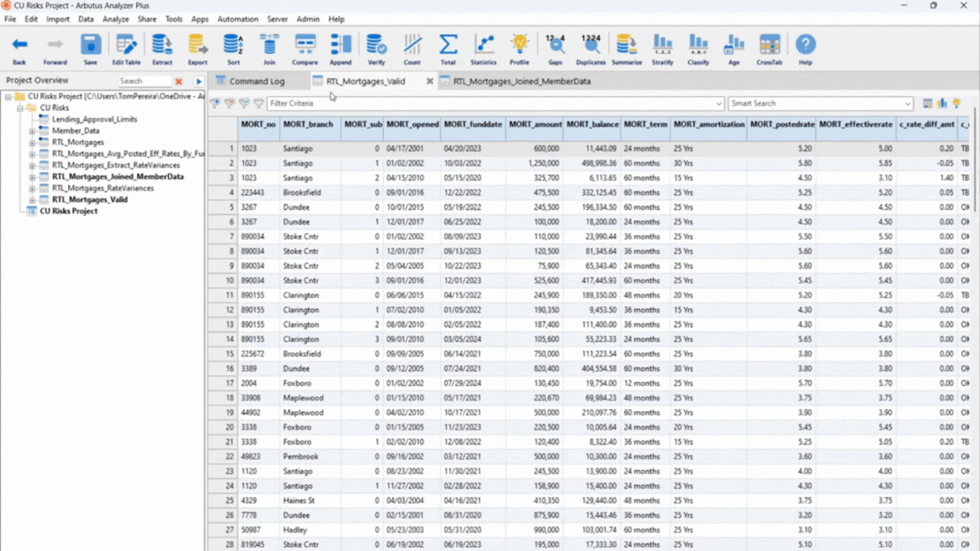Open the Filter Criteria dropdown arrow

[719, 104]
